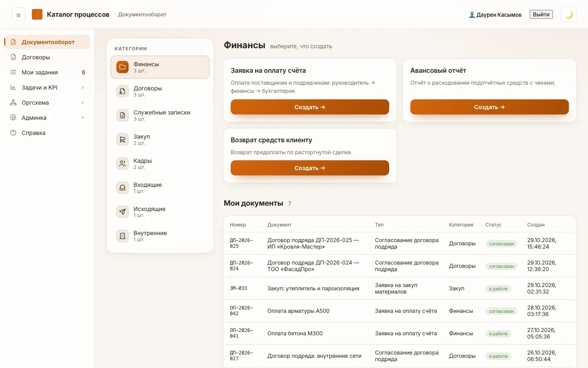The image size is (588, 368).
Task: Click the Оргсхема org-chart icon
Action: point(13,103)
